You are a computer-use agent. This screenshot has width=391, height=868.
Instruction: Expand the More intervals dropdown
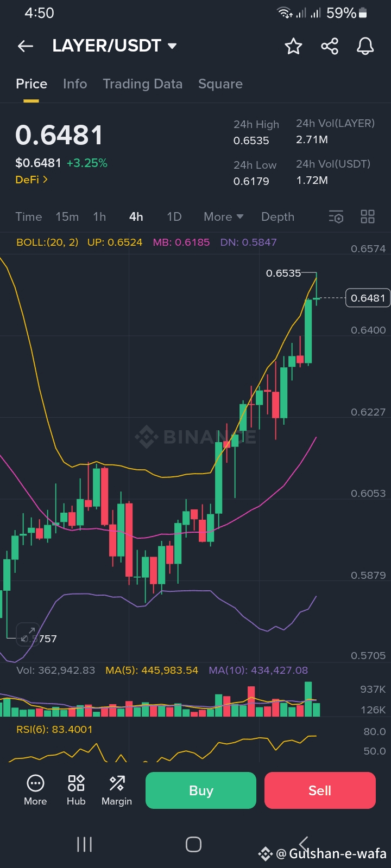pyautogui.click(x=223, y=217)
